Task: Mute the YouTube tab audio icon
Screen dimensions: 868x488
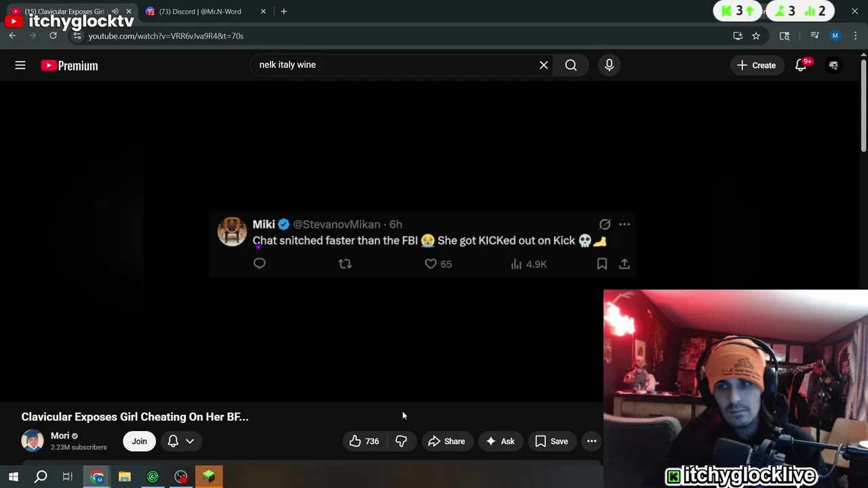Action: click(115, 12)
